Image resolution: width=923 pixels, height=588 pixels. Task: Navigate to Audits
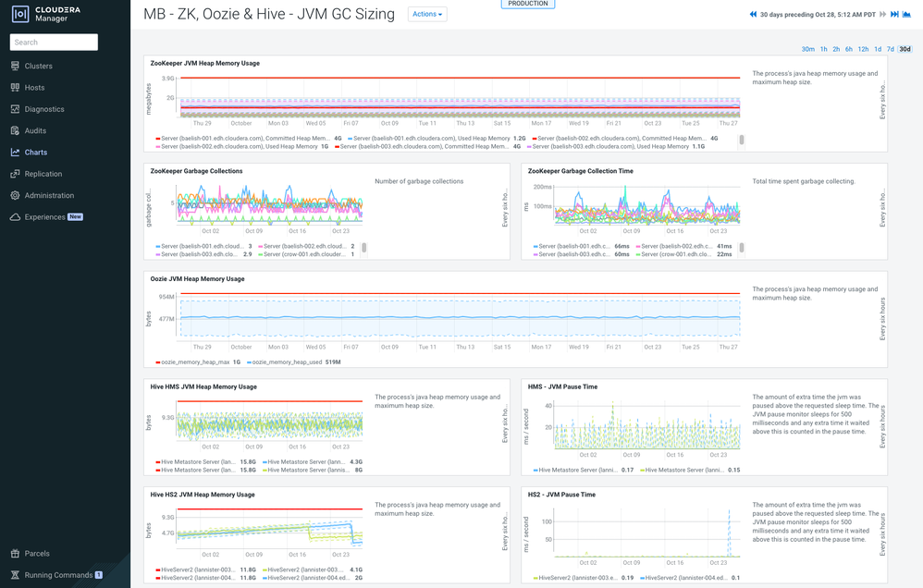coord(35,130)
